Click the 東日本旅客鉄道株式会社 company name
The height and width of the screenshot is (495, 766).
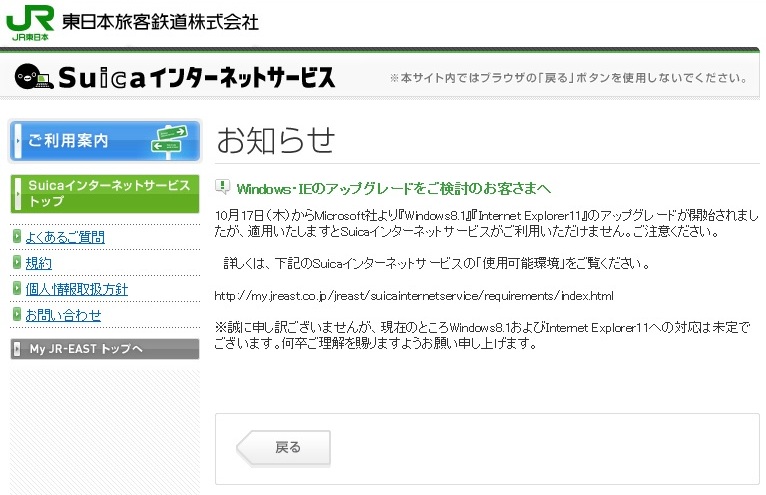160,22
